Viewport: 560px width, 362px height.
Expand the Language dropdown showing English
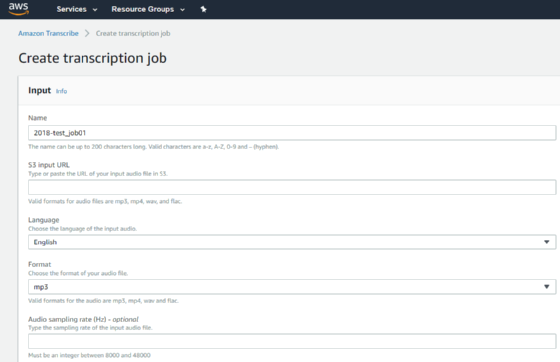(x=292, y=242)
